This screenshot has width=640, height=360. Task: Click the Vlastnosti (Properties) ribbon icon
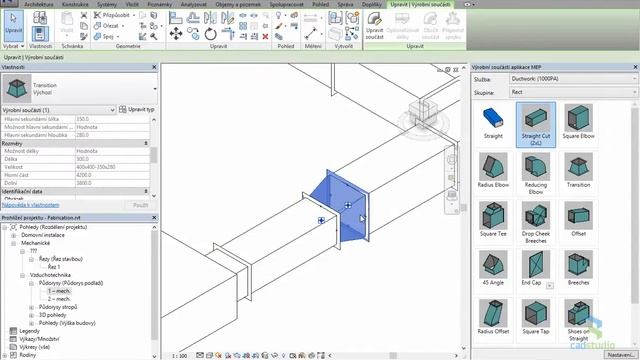pyautogui.click(x=40, y=33)
